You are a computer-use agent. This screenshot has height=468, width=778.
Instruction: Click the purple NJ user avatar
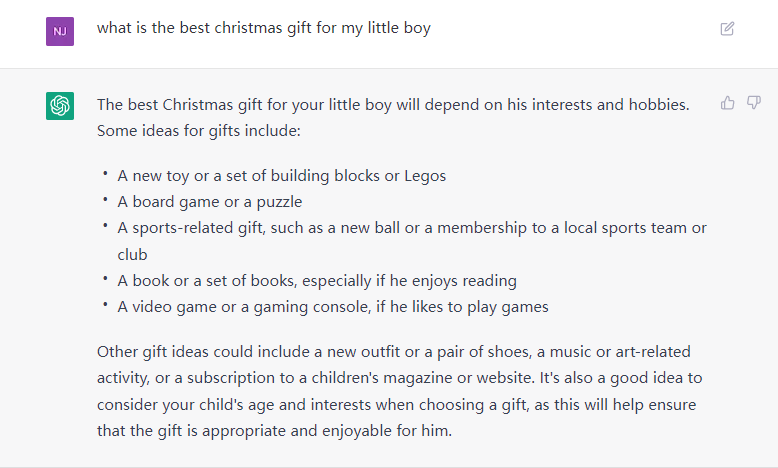coord(60,31)
